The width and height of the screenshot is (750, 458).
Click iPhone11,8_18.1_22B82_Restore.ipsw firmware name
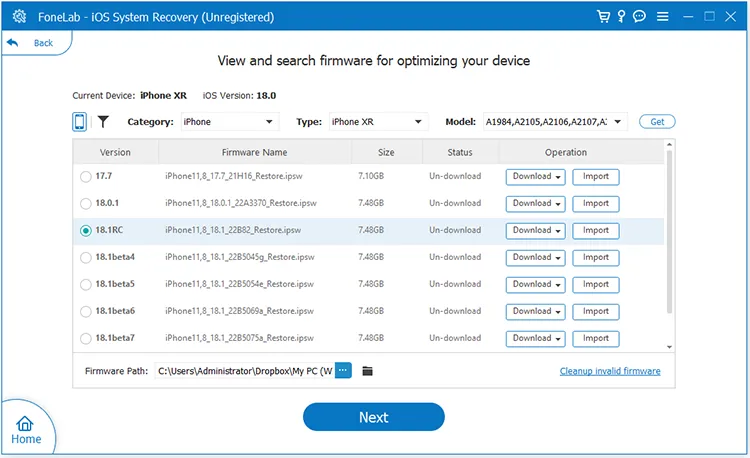click(233, 230)
